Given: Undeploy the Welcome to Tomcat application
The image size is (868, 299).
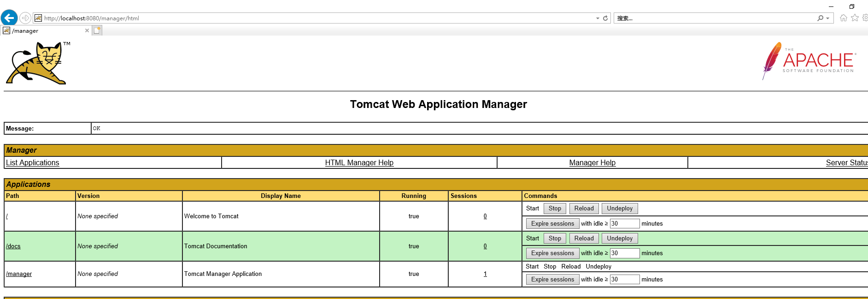Looking at the screenshot, I should click(620, 209).
